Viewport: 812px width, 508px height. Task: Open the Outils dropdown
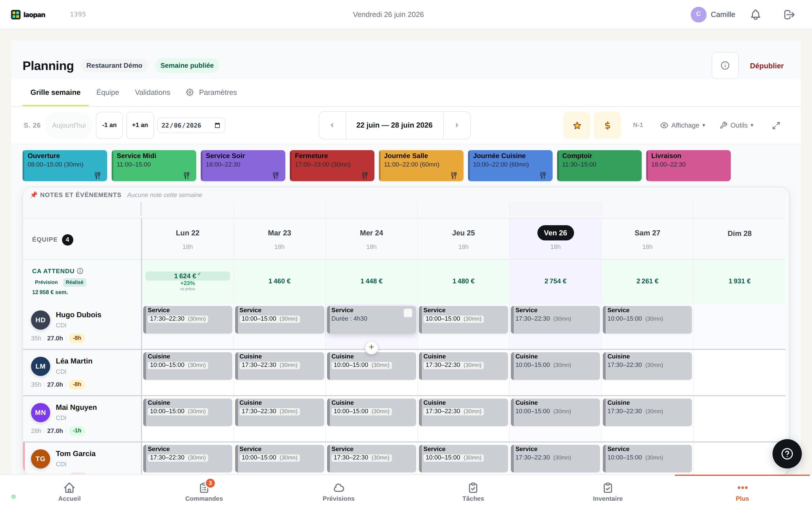click(x=736, y=125)
